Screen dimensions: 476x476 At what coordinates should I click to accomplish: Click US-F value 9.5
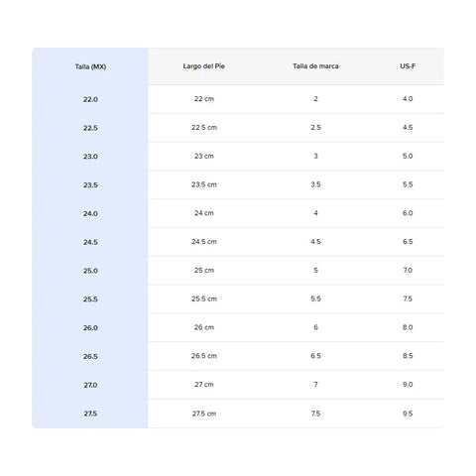(x=408, y=414)
